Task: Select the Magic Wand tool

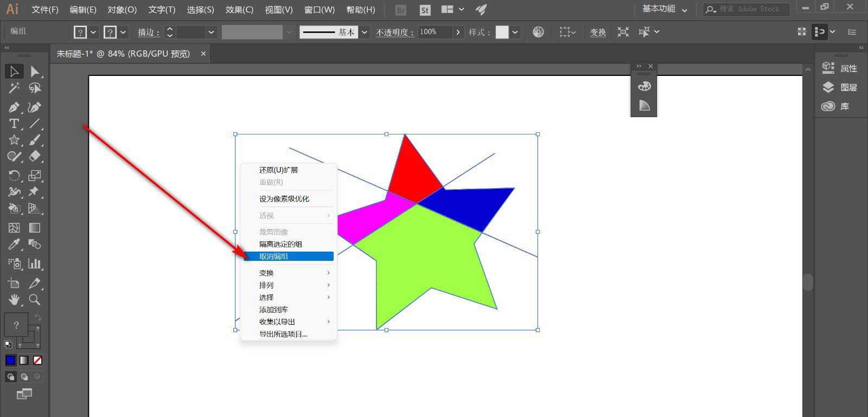Action: pos(14,88)
